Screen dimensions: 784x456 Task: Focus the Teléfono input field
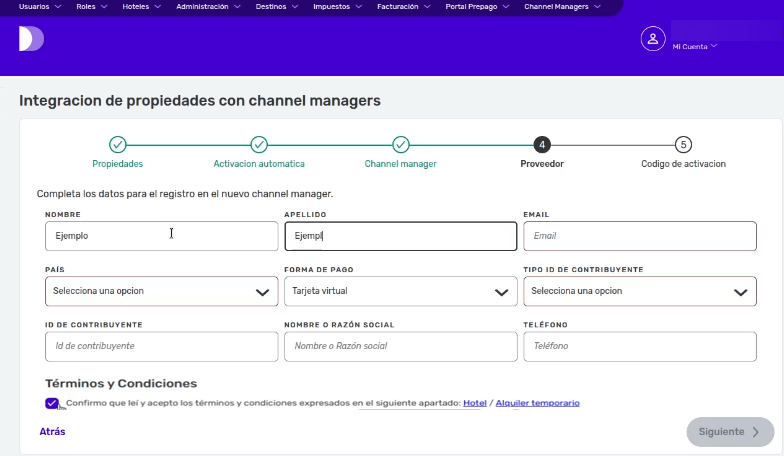[x=639, y=346]
